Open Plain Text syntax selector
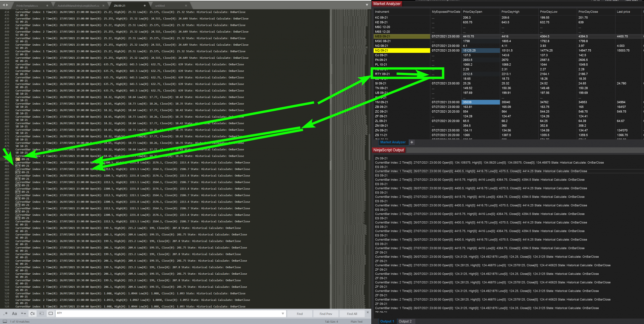644x324 pixels. tap(357, 322)
